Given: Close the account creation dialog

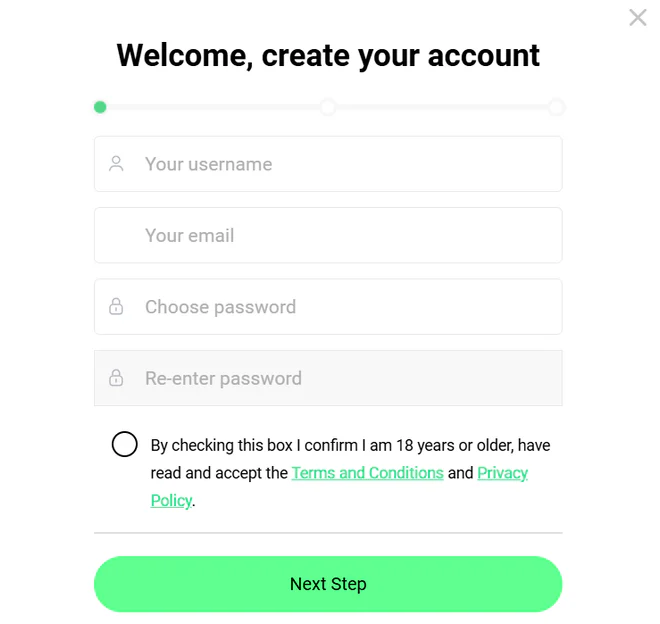Looking at the screenshot, I should 638,18.
